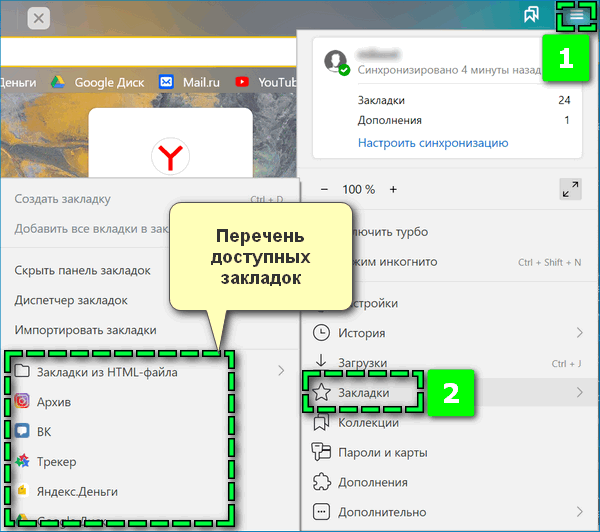Click the cards icon next to Пароли и карты
This screenshot has width=600, height=532.
[x=321, y=452]
